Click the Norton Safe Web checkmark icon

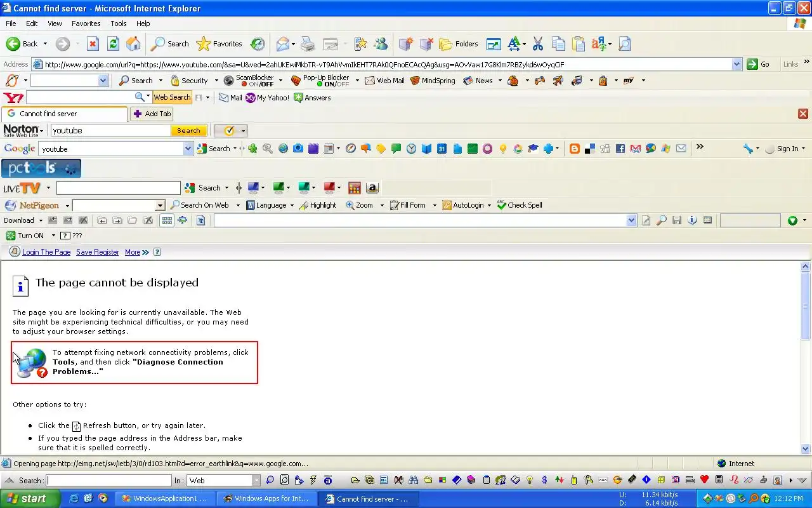(229, 130)
